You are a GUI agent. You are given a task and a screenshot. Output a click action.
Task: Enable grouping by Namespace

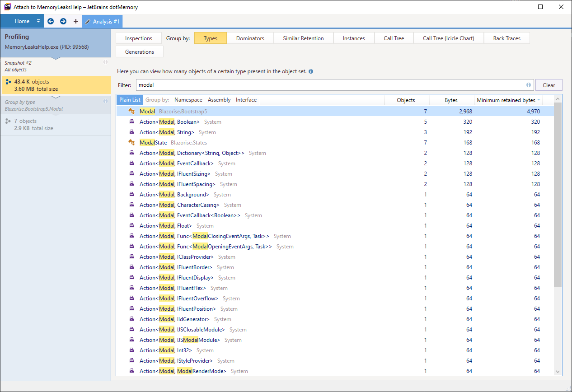[188, 100]
